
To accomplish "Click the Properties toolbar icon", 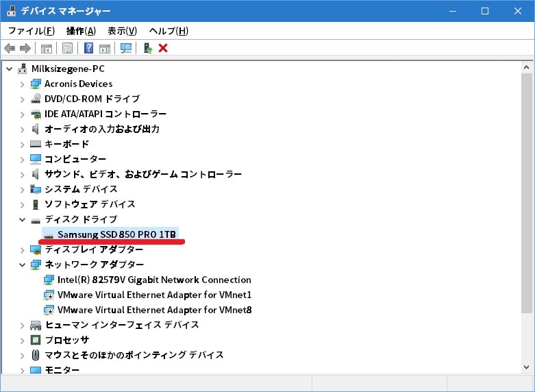I will tap(68, 48).
